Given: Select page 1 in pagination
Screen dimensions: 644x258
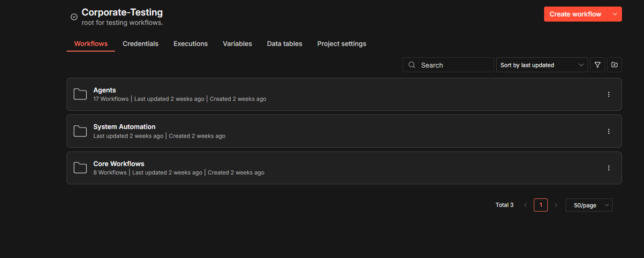Looking at the screenshot, I should [x=541, y=205].
